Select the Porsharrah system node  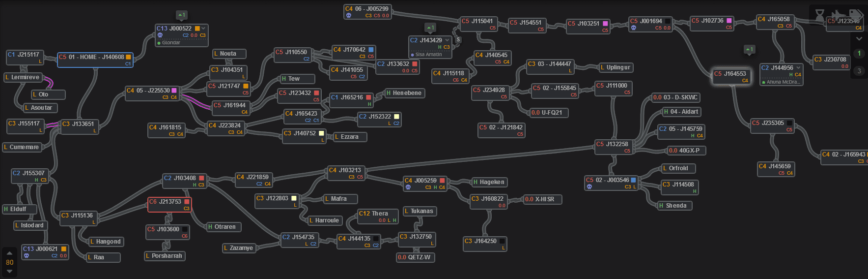pyautogui.click(x=165, y=256)
